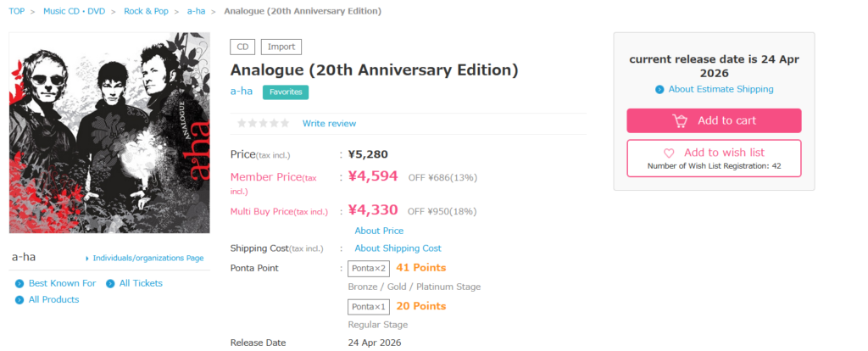Open the a-ha breadcrumb link
868x351 pixels.
coord(197,11)
